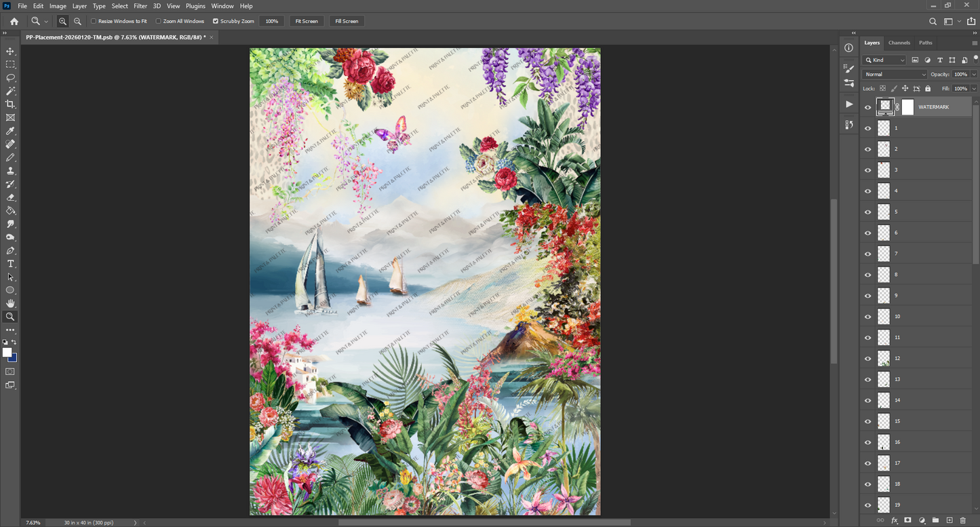Select the Eraser tool

[x=10, y=197]
